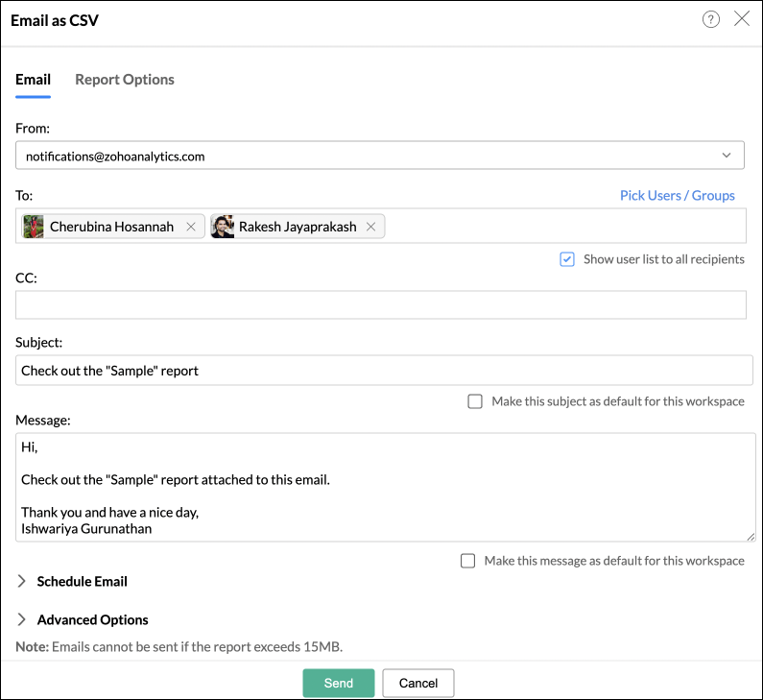The width and height of the screenshot is (763, 700).
Task: Grab the message box resize handle
Action: tap(750, 536)
